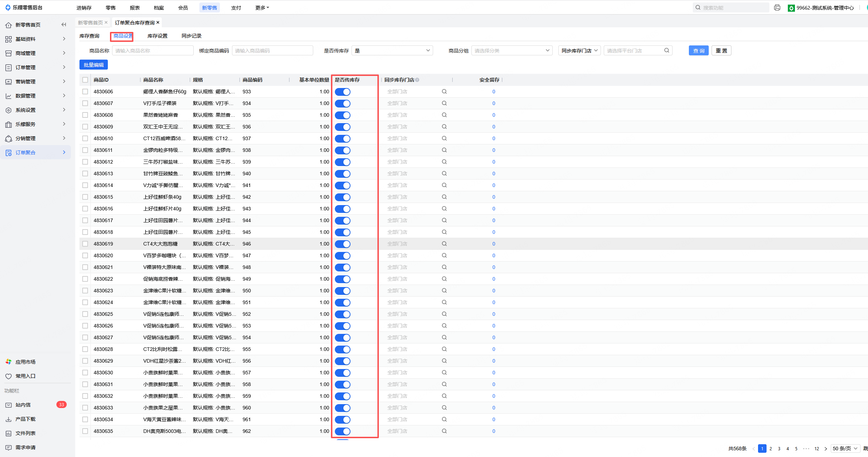This screenshot has height=457, width=868.
Task: Switch to the 库存设置 tab
Action: (x=157, y=36)
